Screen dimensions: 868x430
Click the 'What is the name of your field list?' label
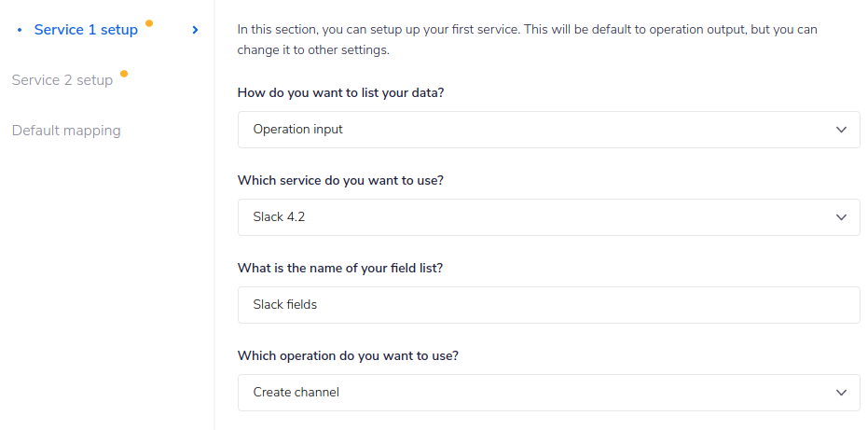(x=340, y=269)
